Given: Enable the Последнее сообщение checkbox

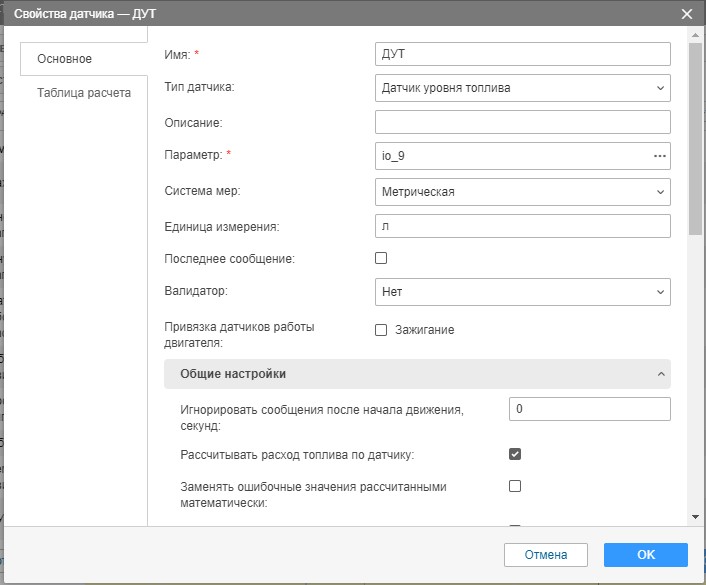Looking at the screenshot, I should tap(381, 258).
